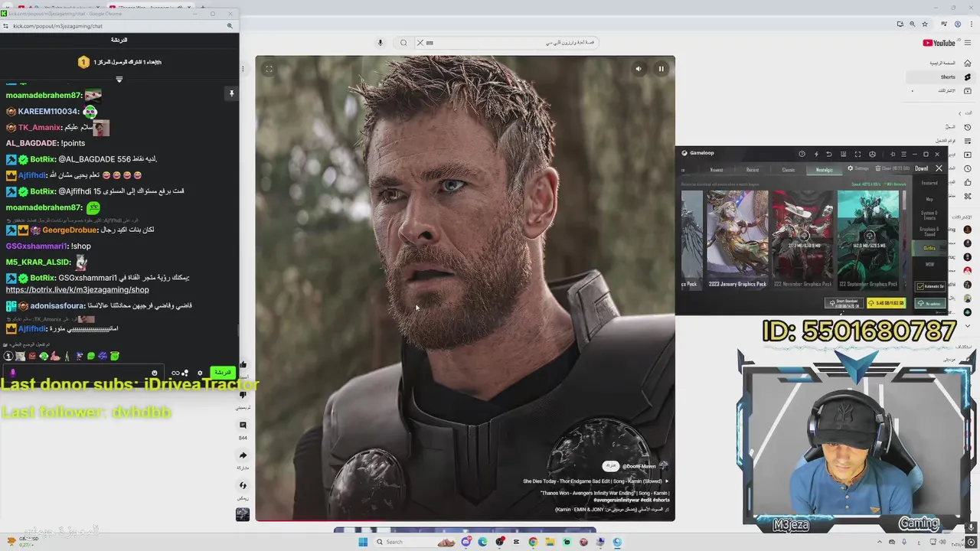
Task: Click the Kick popout address bar URL
Action: point(57,26)
